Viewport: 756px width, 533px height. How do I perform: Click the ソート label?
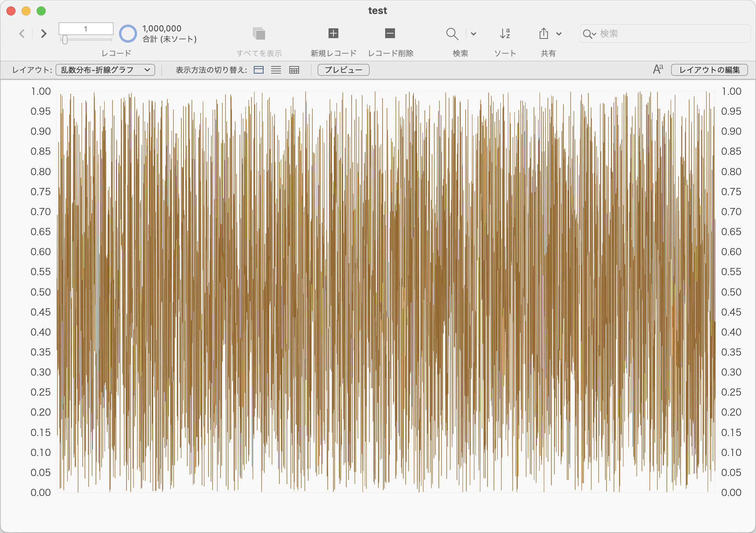tap(505, 53)
